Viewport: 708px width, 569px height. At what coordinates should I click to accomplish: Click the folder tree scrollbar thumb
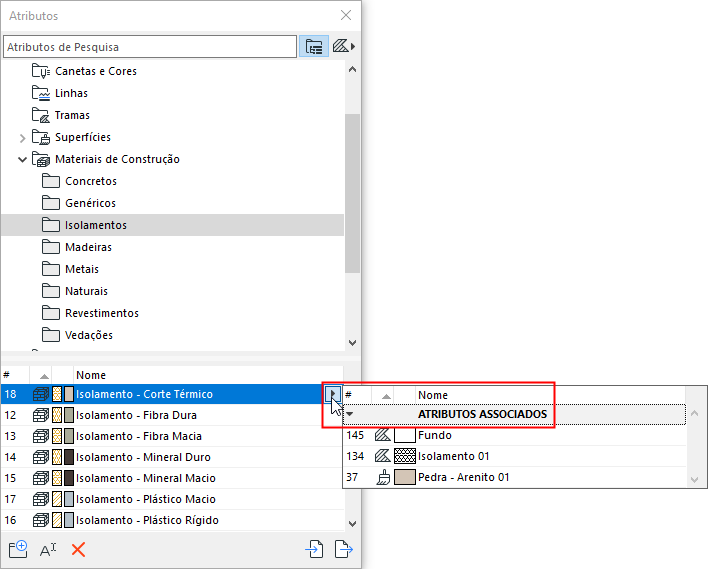[352, 193]
